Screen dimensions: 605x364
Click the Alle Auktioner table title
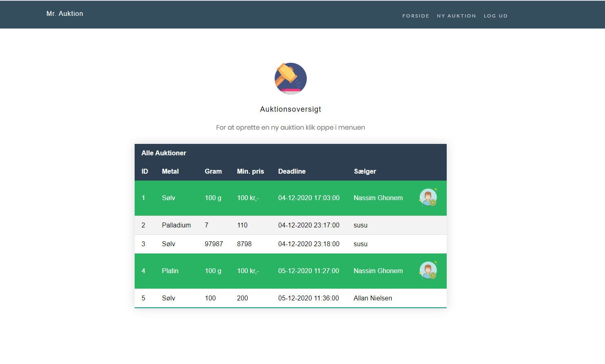164,153
